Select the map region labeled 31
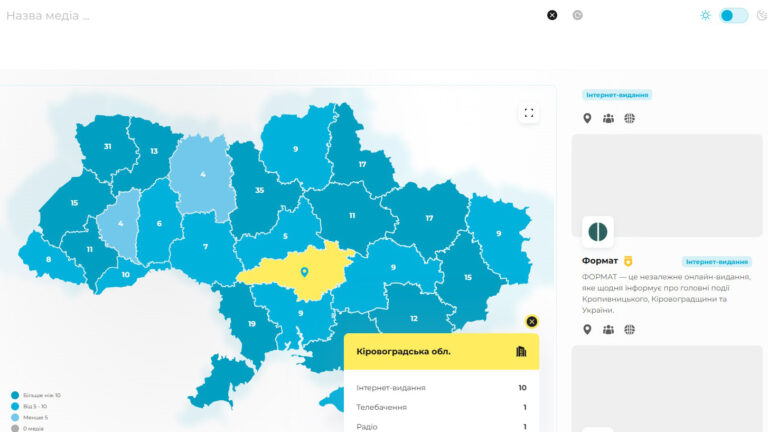The width and height of the screenshot is (768, 432). [107, 146]
